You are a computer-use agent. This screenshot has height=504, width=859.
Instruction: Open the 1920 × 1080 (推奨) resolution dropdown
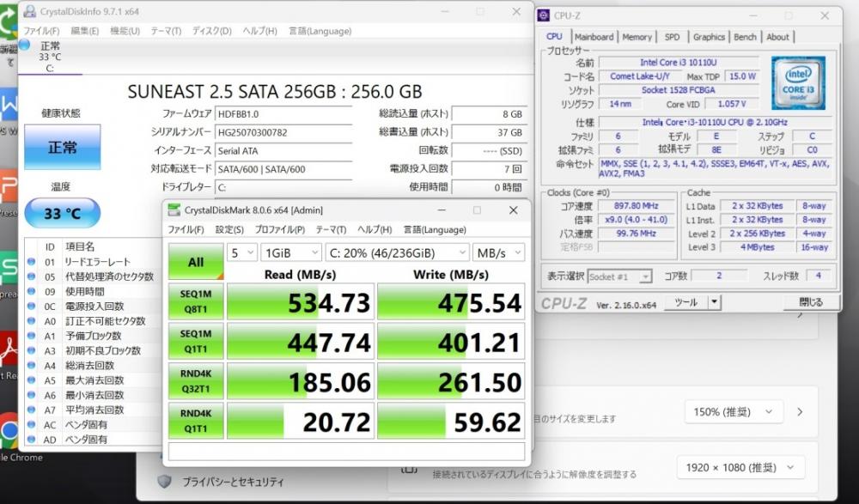(x=740, y=468)
